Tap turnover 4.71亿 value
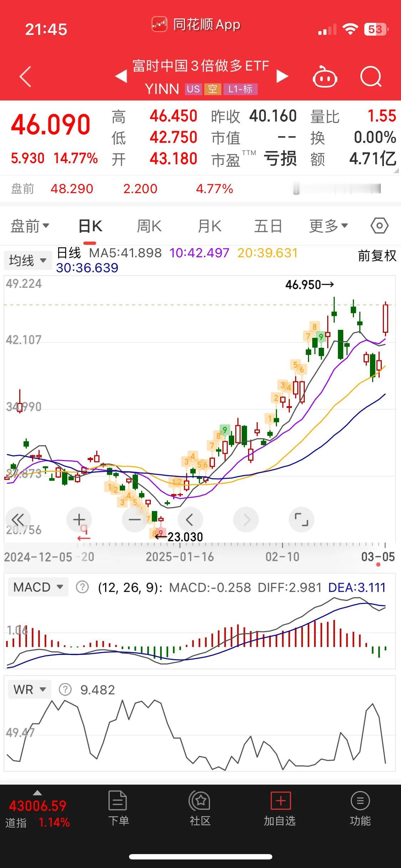Viewport: 401px width, 868px height. 373,159
